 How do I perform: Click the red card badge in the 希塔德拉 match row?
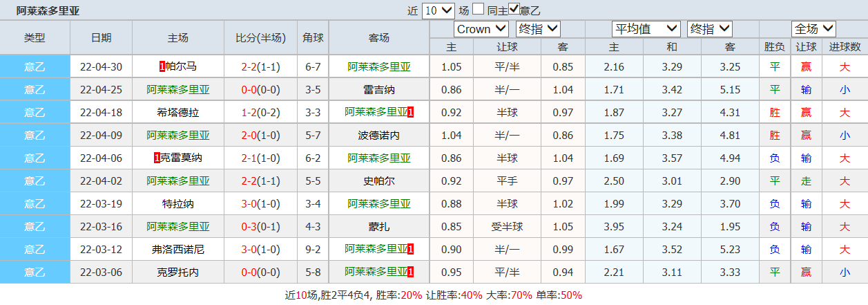pyautogui.click(x=410, y=113)
